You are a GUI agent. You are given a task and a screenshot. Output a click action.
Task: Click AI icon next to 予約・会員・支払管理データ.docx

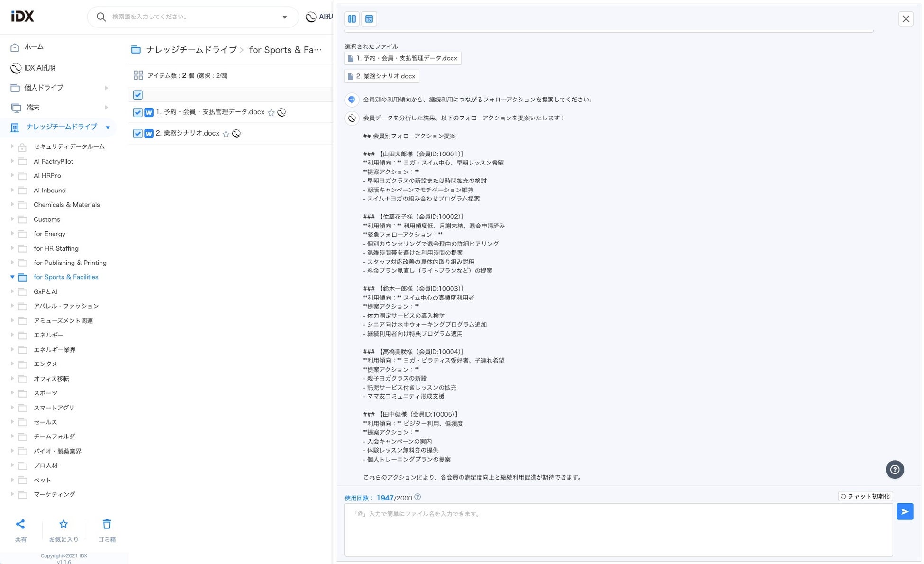(281, 112)
